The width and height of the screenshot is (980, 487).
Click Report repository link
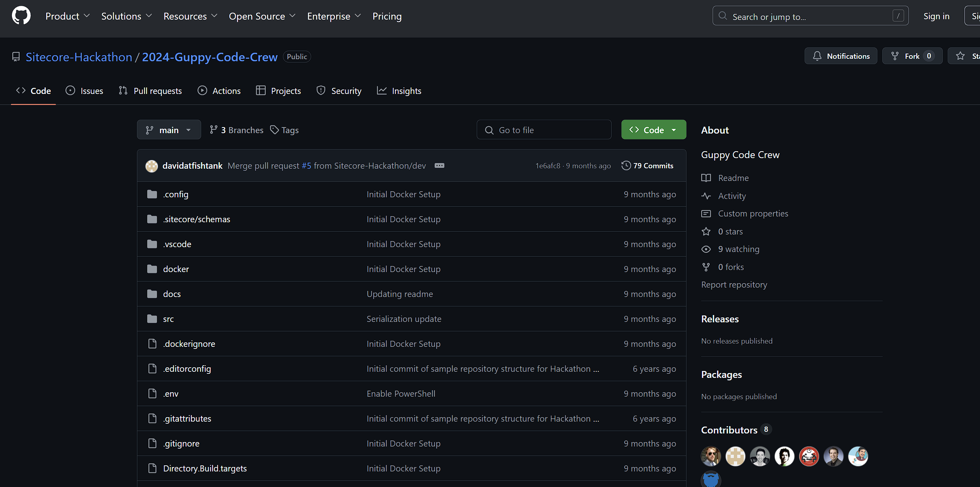[734, 284]
